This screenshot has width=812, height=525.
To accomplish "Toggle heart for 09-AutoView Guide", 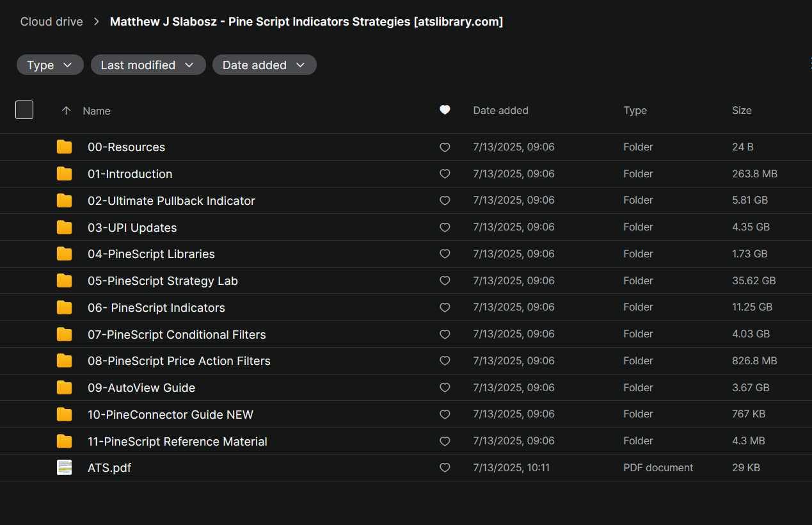I will (x=445, y=388).
